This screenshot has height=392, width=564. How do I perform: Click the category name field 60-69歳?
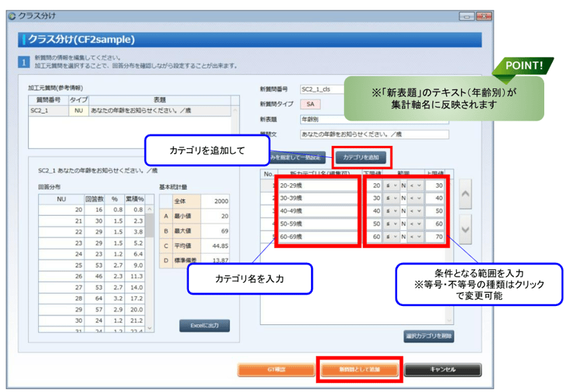point(318,237)
